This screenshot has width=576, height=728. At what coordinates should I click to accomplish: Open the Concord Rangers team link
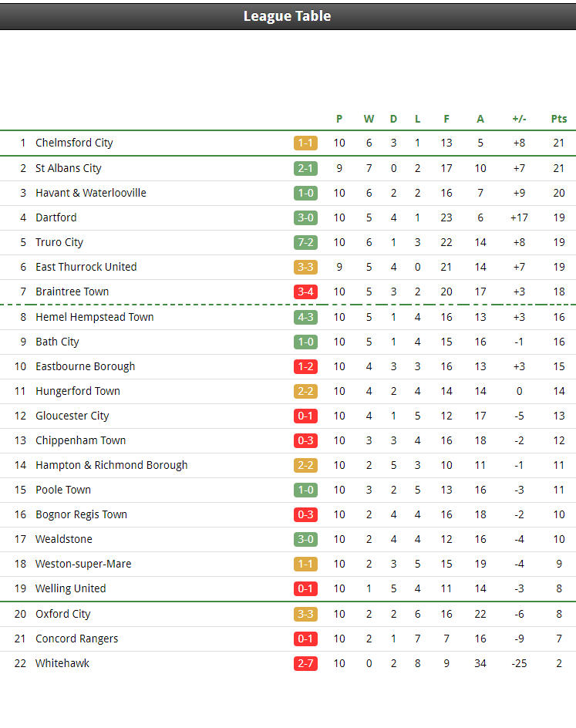[x=77, y=639]
